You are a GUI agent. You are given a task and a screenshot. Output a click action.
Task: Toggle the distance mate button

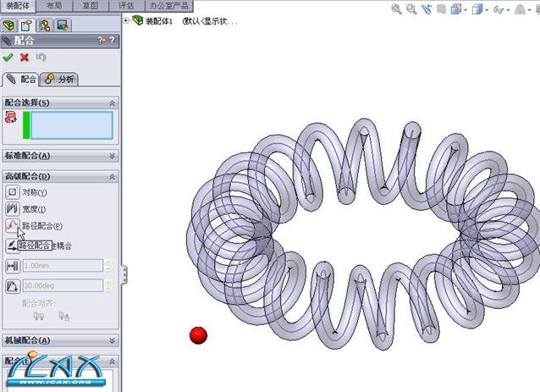point(13,265)
